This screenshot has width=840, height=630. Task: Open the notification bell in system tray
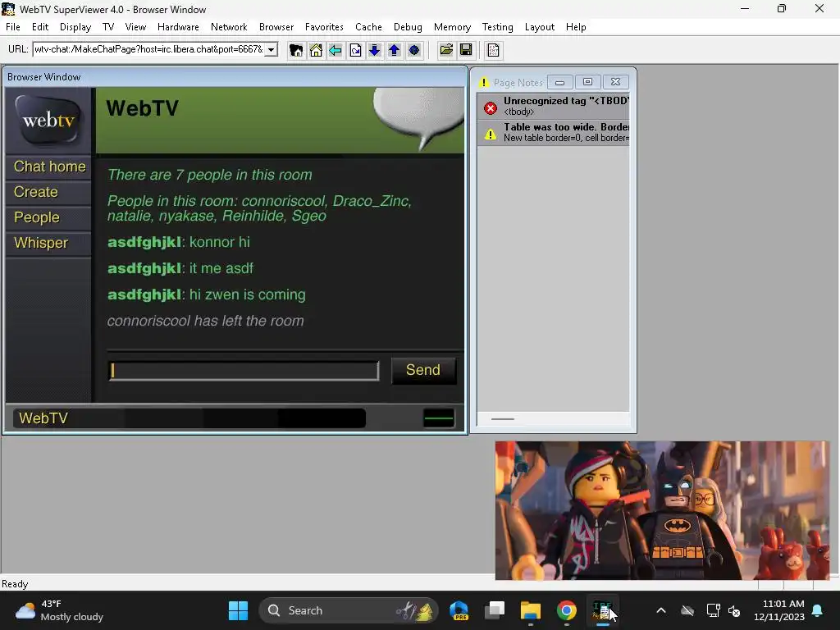pyautogui.click(x=818, y=610)
